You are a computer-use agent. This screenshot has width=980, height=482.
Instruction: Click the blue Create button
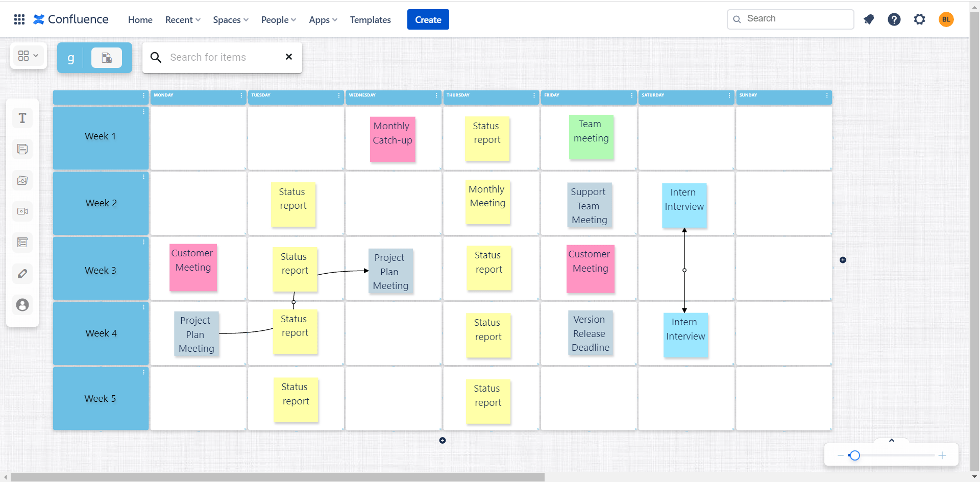point(428,19)
